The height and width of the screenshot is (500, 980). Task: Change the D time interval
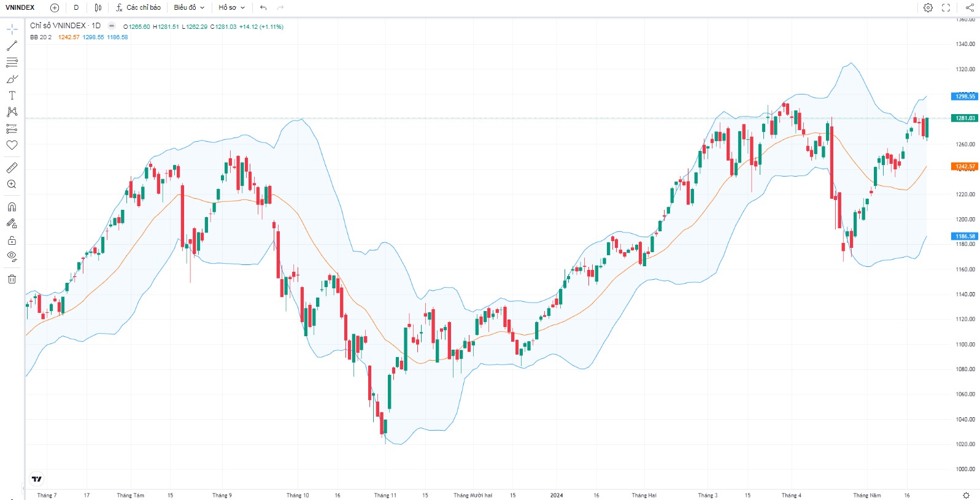76,7
